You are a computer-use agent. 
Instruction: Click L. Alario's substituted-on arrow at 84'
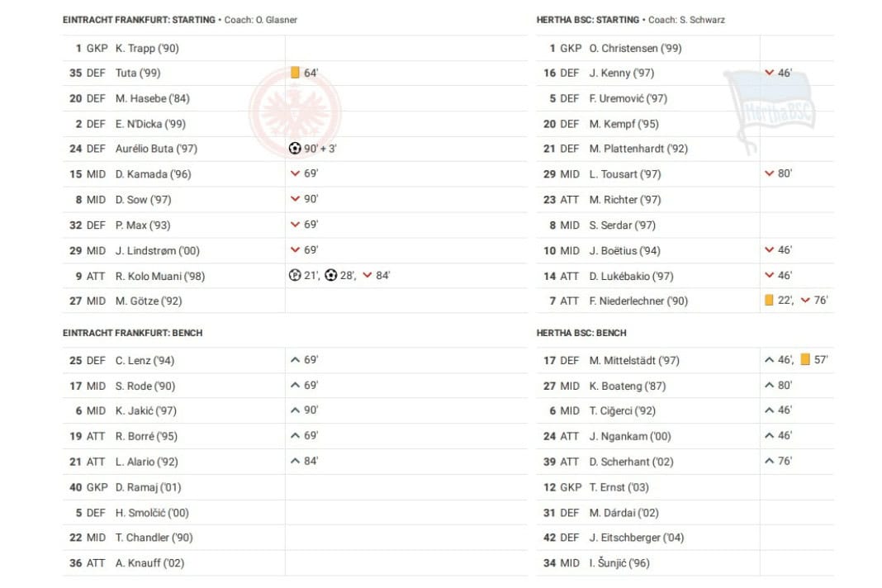coord(295,461)
